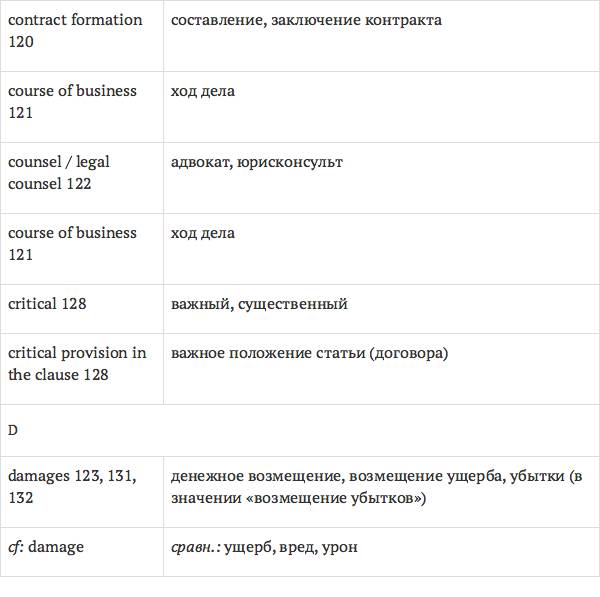Click the 'critical 128' term

coord(47,303)
